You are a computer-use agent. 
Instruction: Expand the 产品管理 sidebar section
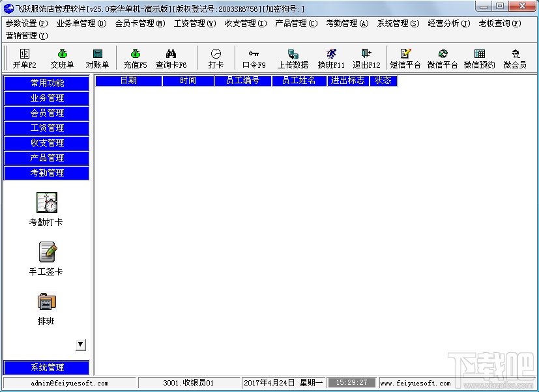[47, 158]
